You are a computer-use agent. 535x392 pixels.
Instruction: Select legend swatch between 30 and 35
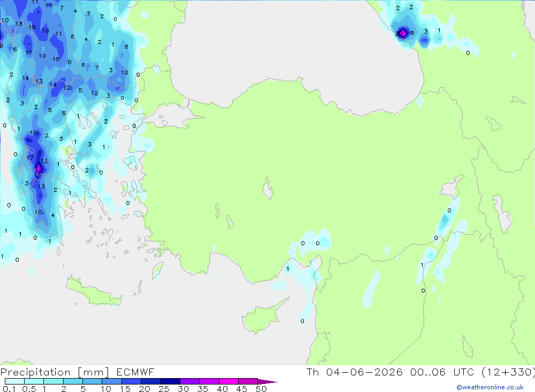[189, 381]
